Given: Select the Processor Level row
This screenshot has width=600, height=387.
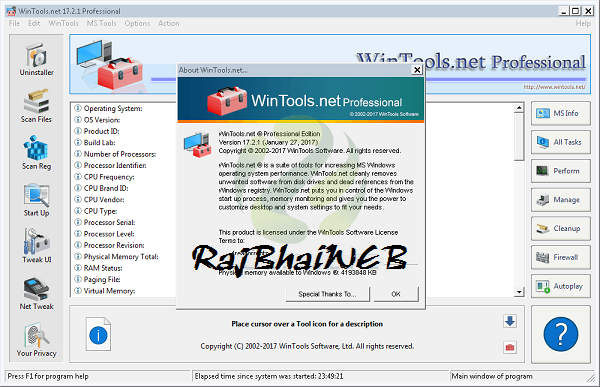Looking at the screenshot, I should 104,234.
